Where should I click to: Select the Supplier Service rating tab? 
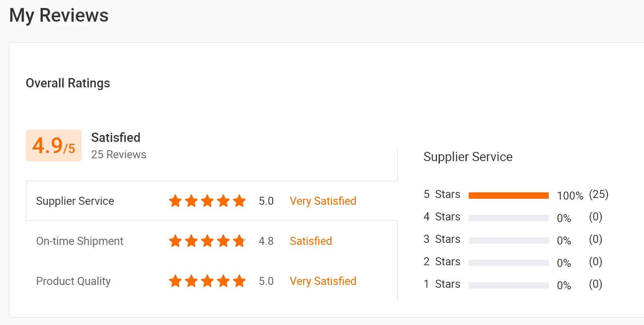pyautogui.click(x=75, y=201)
